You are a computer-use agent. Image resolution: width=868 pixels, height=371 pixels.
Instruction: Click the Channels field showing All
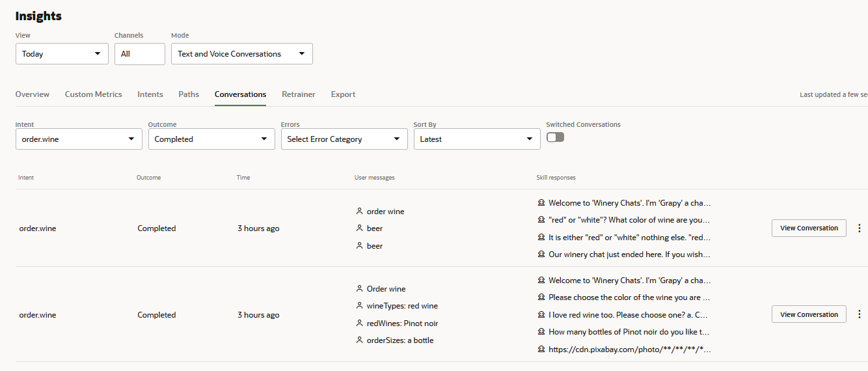click(139, 54)
